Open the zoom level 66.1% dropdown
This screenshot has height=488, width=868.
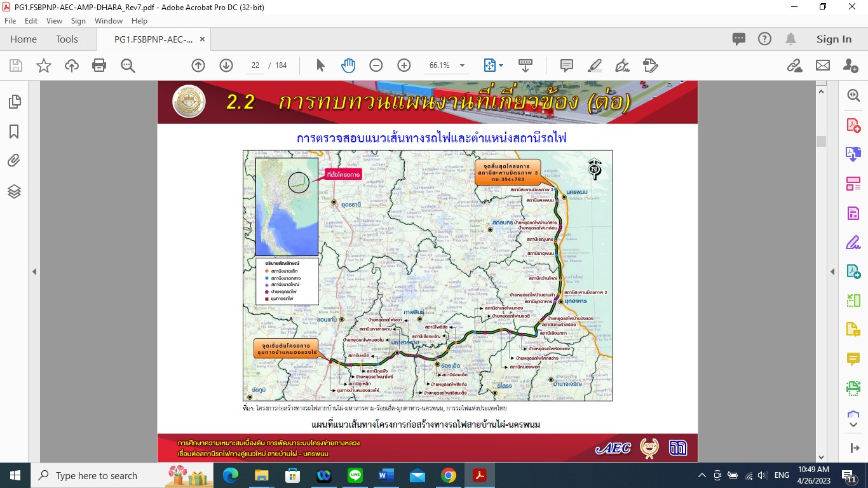462,65
